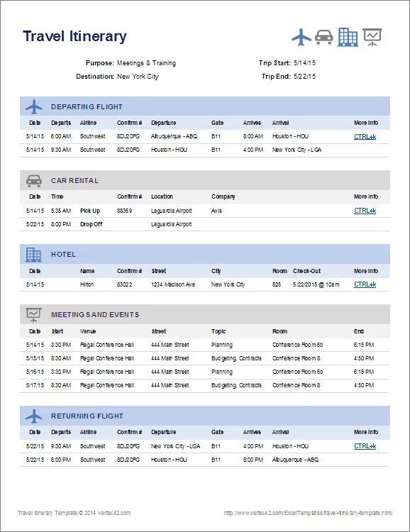This screenshot has width=410, height=532.
Task: Click the Airline column header in Departing Flight
Action: point(88,123)
